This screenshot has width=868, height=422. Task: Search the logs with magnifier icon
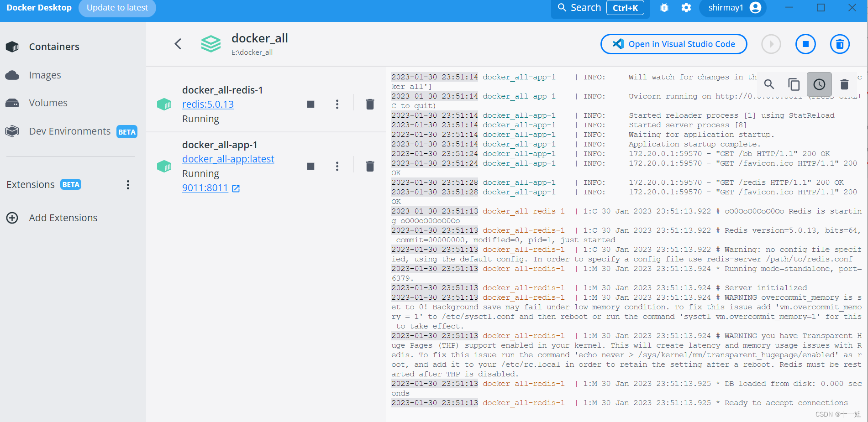point(769,84)
